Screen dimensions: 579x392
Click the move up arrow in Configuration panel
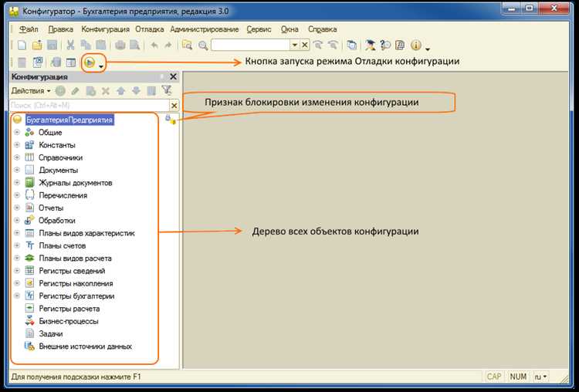tap(120, 91)
